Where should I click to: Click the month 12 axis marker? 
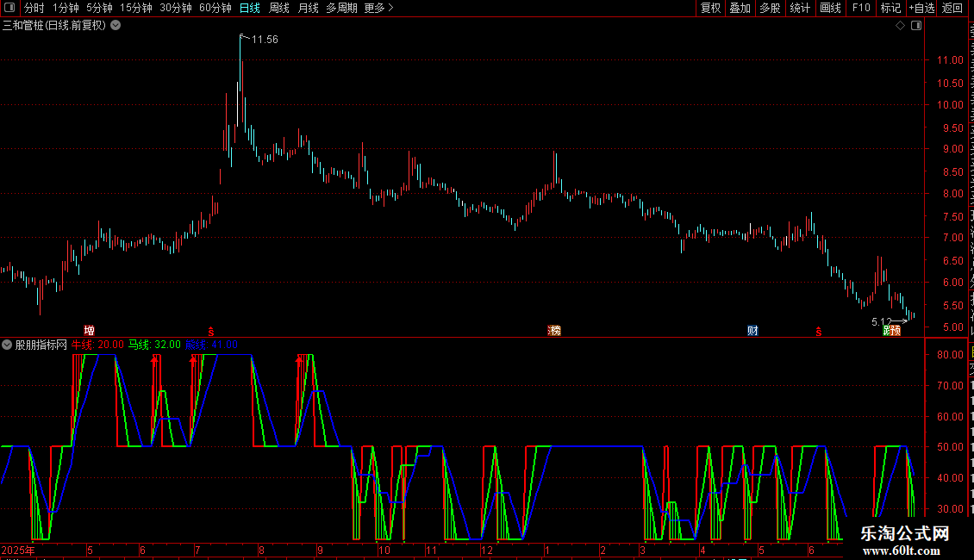click(487, 550)
